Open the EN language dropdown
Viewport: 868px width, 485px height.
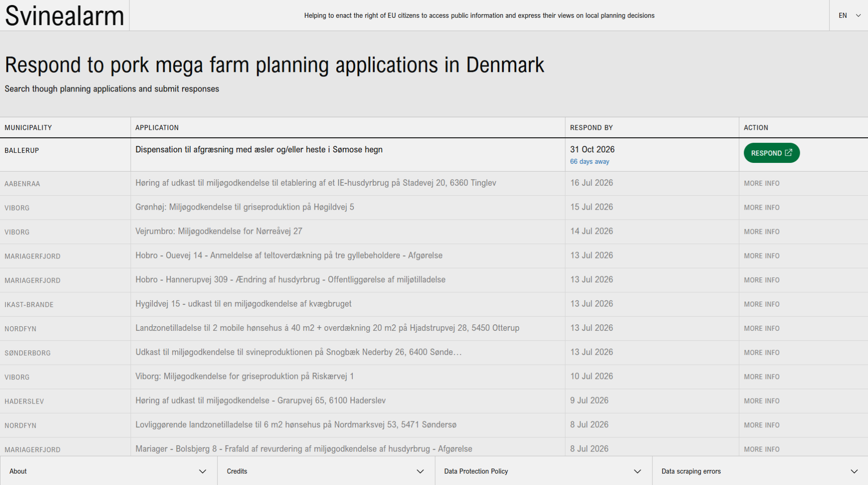(x=849, y=16)
